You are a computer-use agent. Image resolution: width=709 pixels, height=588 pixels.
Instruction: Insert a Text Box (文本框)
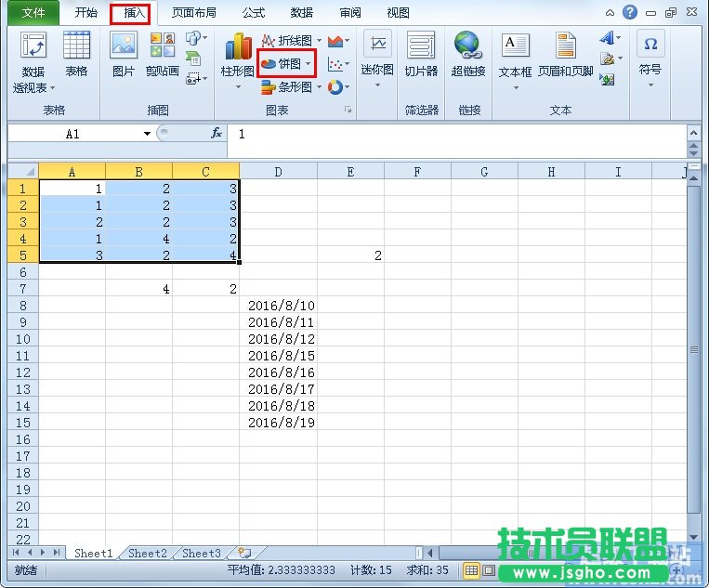click(515, 59)
